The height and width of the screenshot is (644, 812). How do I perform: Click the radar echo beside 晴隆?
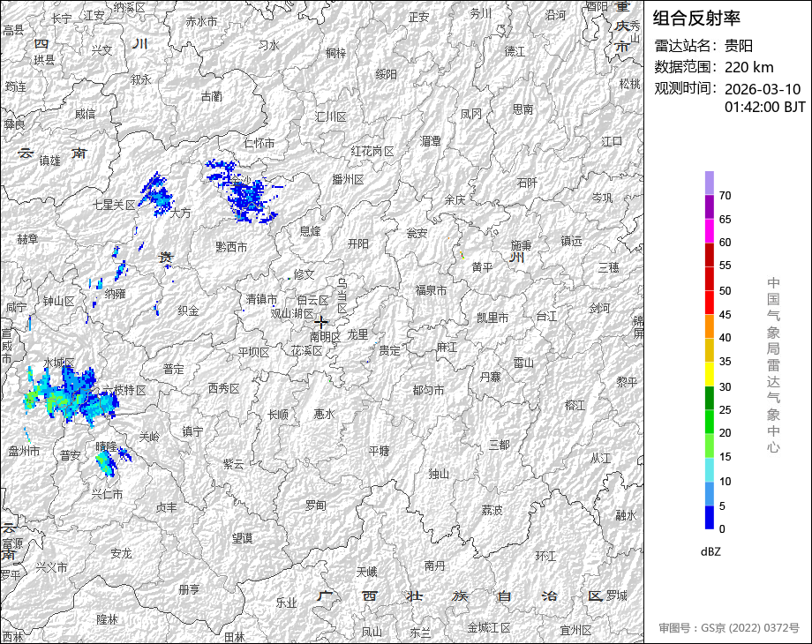107,462
